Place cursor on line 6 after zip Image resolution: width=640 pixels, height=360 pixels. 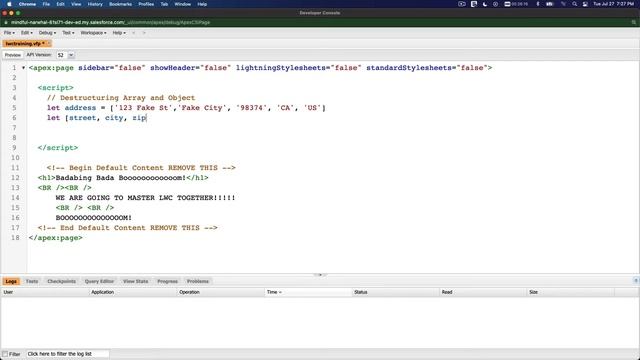coord(147,118)
